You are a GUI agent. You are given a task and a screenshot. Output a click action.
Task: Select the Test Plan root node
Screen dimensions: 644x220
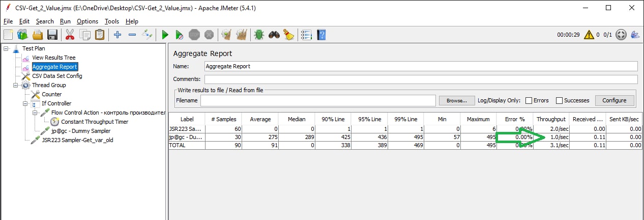coord(34,48)
